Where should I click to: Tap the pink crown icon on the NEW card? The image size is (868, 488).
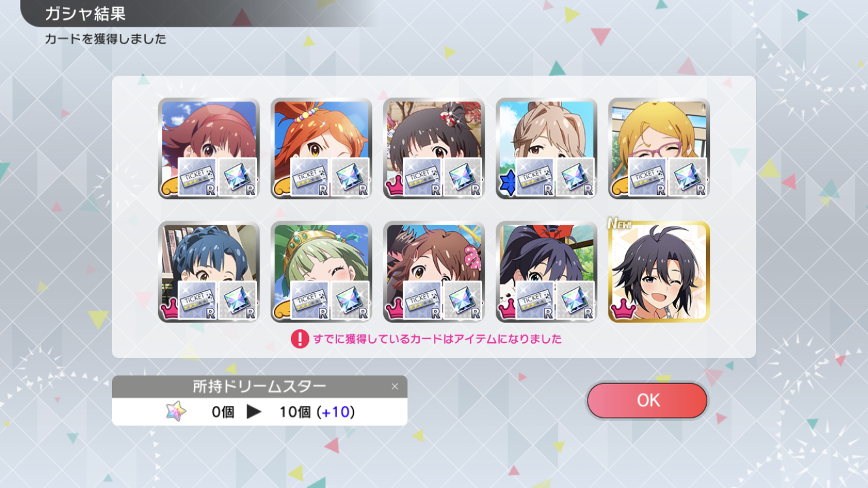(x=621, y=310)
